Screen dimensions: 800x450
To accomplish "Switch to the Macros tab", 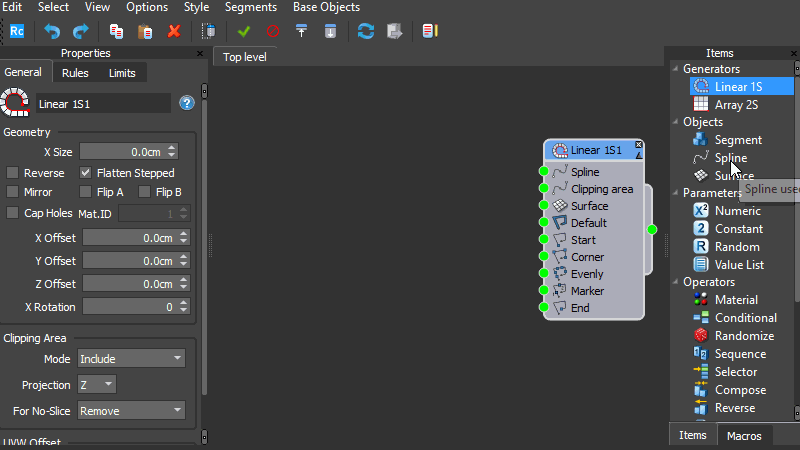I will (x=744, y=435).
